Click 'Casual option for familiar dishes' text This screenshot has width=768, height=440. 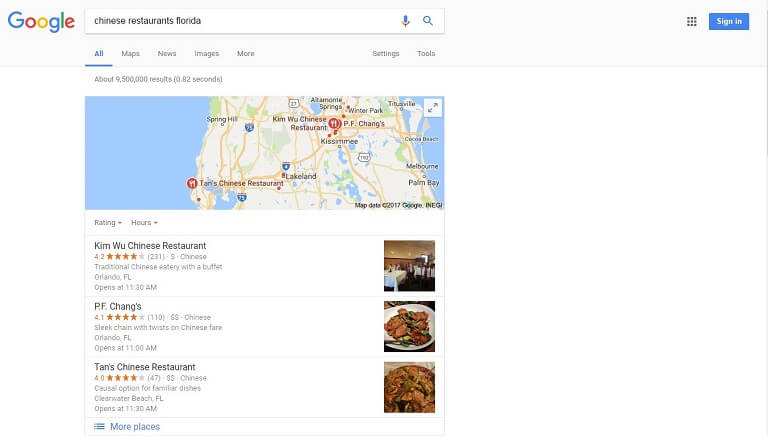pos(147,388)
